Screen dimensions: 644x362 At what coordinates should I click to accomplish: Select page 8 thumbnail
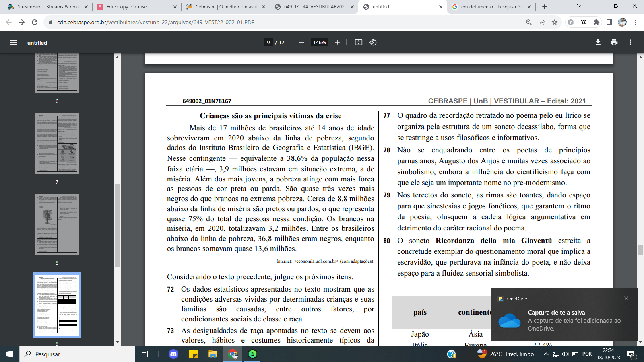57,224
